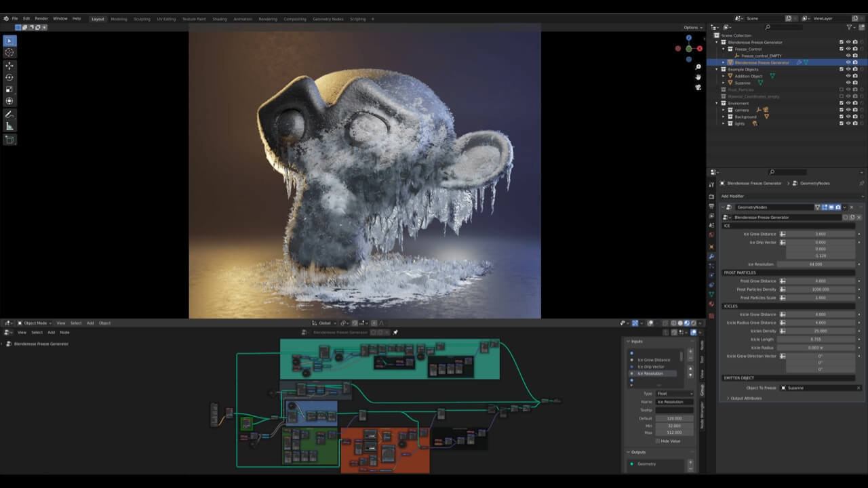Toggle eye icon for Suzanne object
Image resolution: width=868 pixels, height=488 pixels.
tap(848, 83)
